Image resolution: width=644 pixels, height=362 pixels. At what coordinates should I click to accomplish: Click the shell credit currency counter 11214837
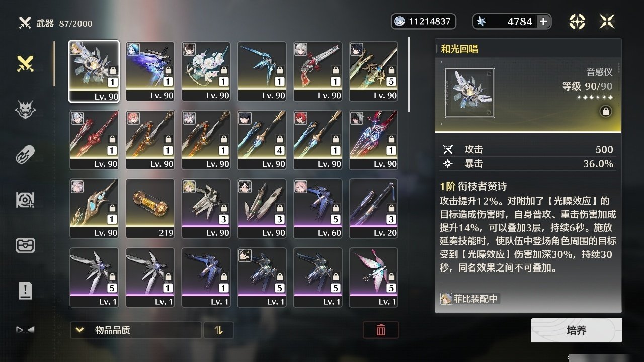(424, 21)
